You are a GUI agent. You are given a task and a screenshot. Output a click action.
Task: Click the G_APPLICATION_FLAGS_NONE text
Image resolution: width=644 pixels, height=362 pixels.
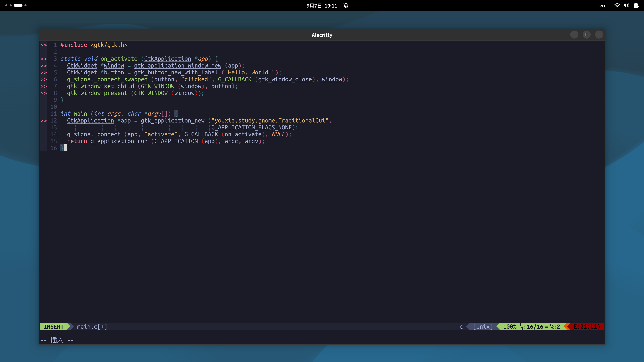pyautogui.click(x=252, y=128)
